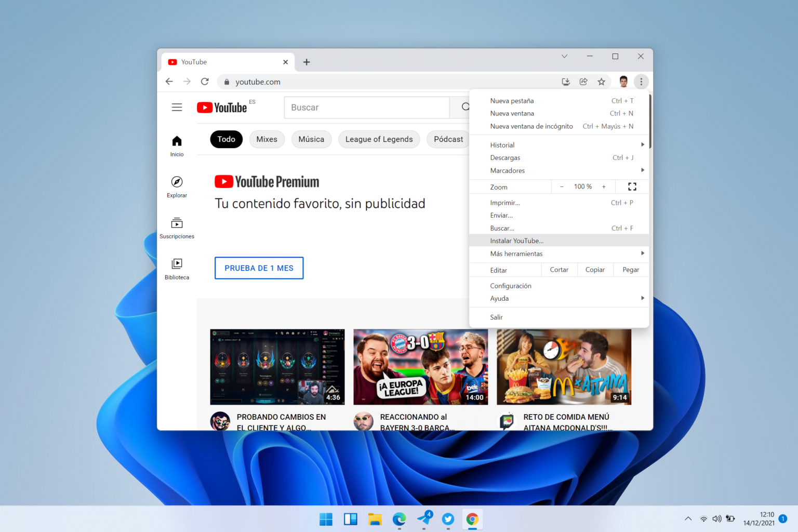Open the YouTube hamburger guide menu

[177, 108]
